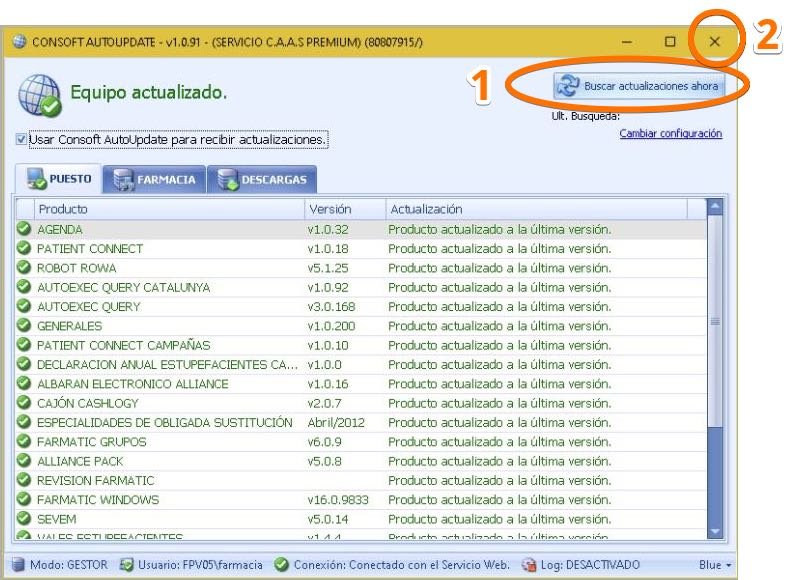Toggle Usar Consoft AutoUpdate checkbox
789x580 pixels.
(21, 139)
